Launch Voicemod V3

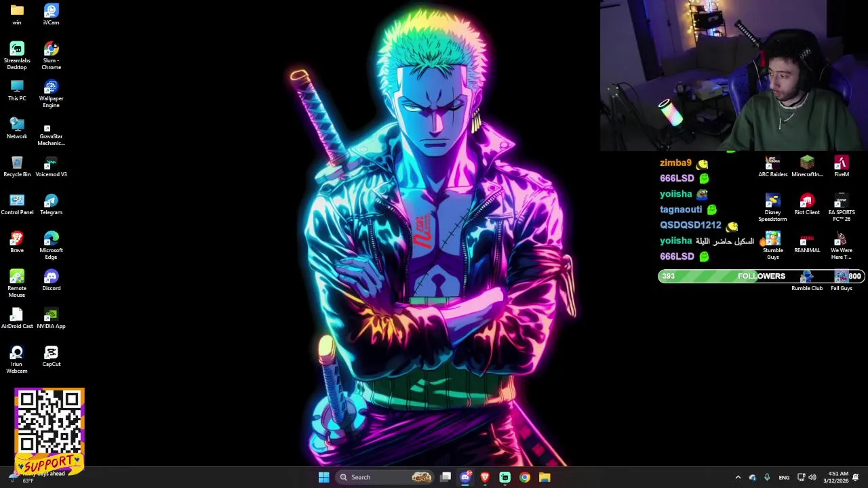51,166
